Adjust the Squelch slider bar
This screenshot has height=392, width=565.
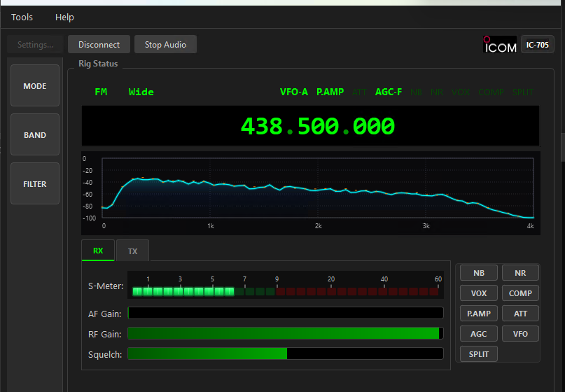click(x=286, y=353)
